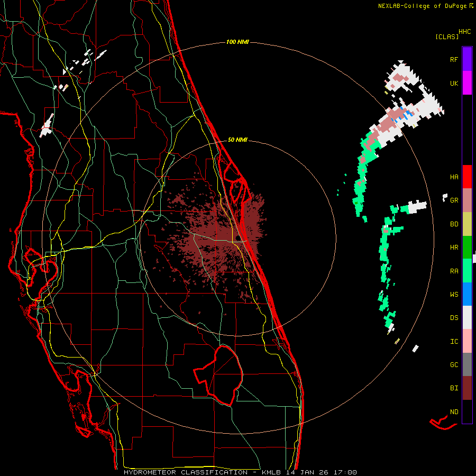
Task: Click the 'IC' legend label
Action: click(454, 342)
